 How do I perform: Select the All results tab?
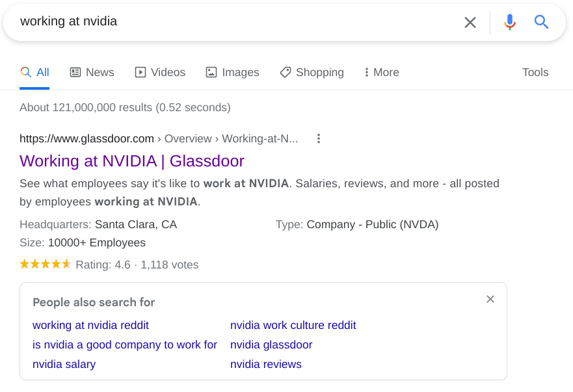tap(34, 72)
